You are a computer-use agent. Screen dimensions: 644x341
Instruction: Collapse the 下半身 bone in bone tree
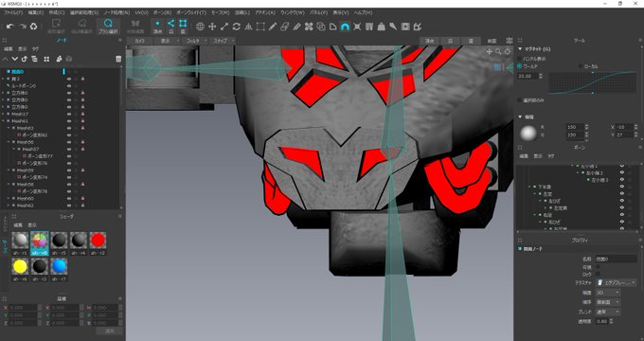[529, 187]
